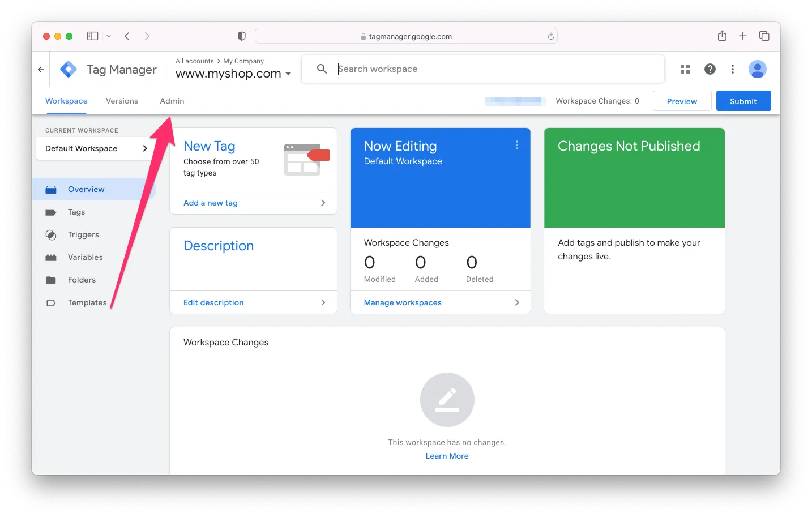The width and height of the screenshot is (812, 517).
Task: Select Triggers in the sidebar
Action: coord(83,234)
